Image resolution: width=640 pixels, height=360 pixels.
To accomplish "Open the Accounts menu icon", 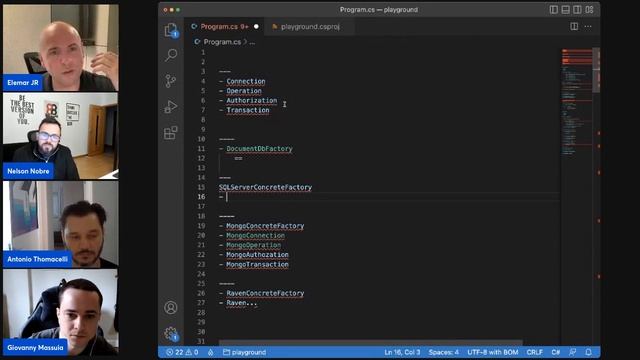I will tap(171, 307).
